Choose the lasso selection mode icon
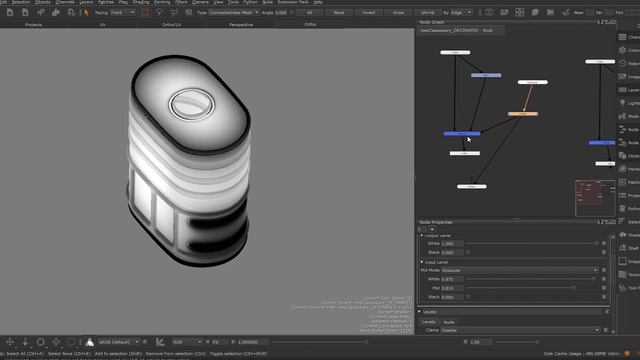Image resolution: width=640 pixels, height=360 pixels. pos(159,13)
